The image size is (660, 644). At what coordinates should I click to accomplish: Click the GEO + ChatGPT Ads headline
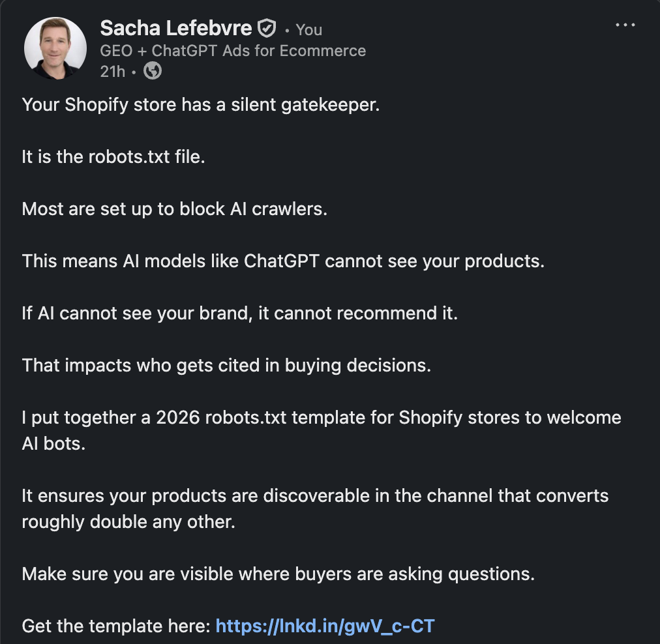(233, 50)
